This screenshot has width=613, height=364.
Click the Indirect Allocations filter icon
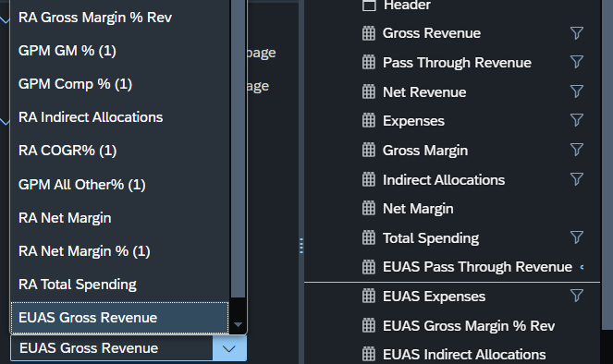tap(577, 179)
